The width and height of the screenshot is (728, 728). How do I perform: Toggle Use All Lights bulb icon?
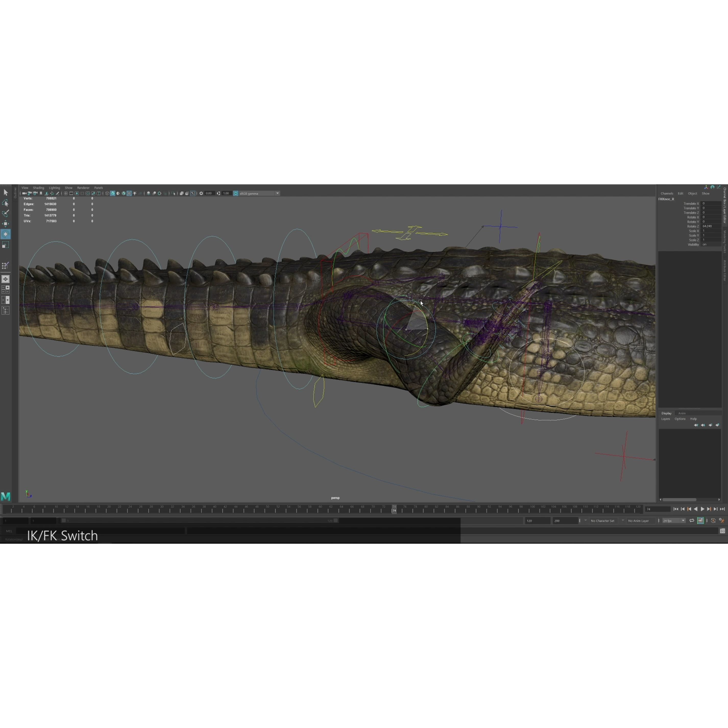(135, 193)
